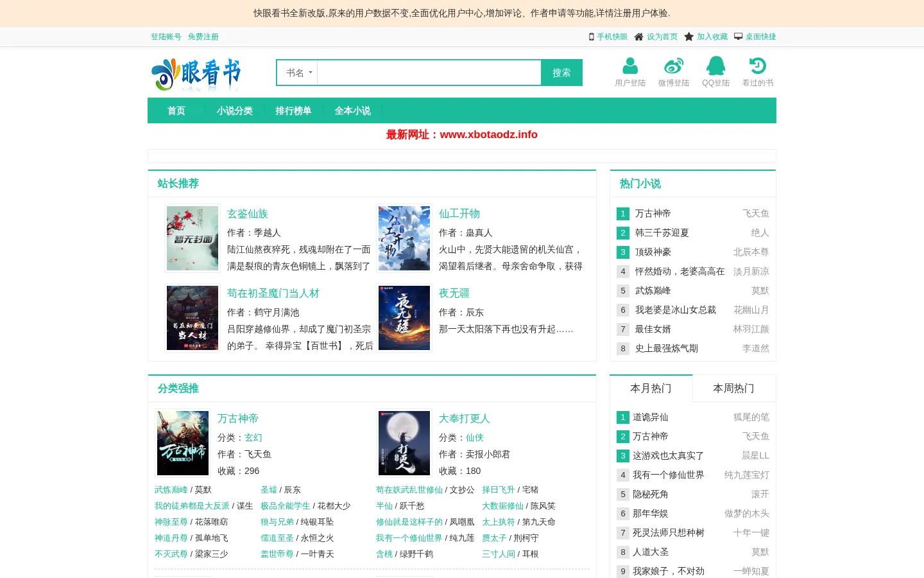Open 大奉打更人 book cover thumbnail
This screenshot has height=578, width=924.
[404, 443]
